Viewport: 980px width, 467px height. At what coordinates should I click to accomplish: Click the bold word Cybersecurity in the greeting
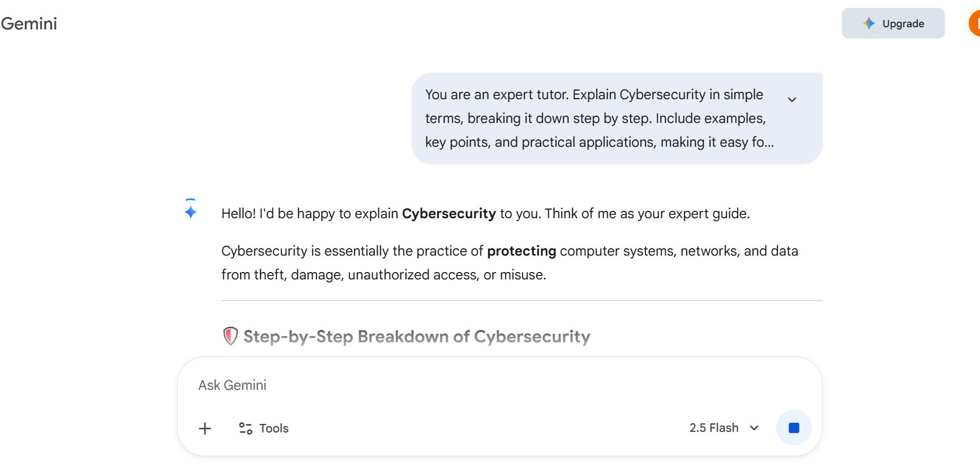448,214
